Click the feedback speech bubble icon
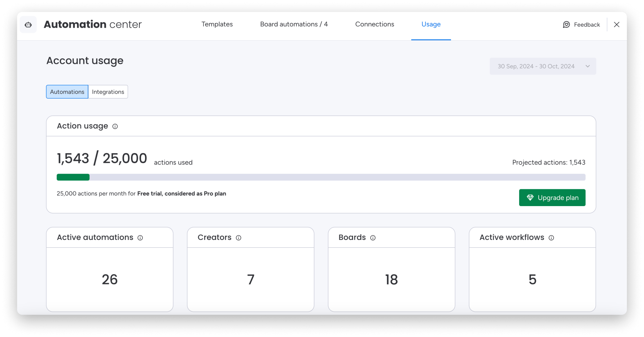Image resolution: width=644 pixels, height=337 pixels. point(566,24)
